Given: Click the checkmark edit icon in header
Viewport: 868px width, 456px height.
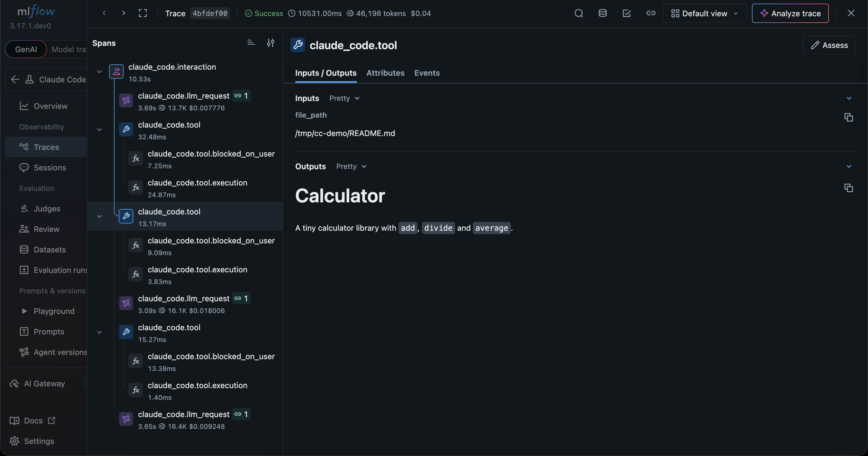Looking at the screenshot, I should (x=627, y=14).
